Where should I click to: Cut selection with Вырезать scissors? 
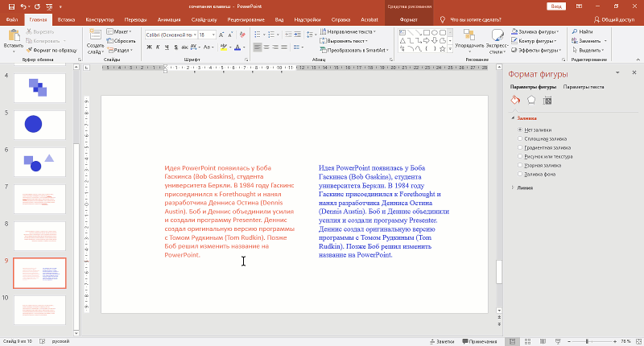tap(39, 31)
